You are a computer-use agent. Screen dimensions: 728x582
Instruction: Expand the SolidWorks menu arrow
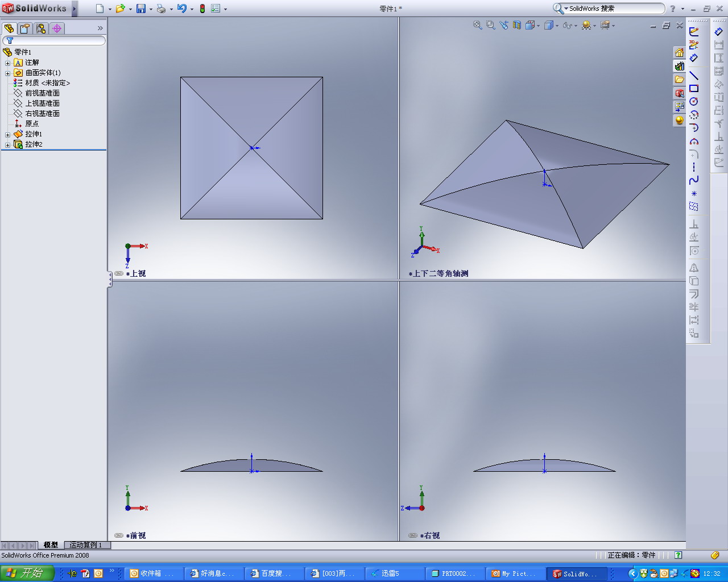pyautogui.click(x=75, y=9)
